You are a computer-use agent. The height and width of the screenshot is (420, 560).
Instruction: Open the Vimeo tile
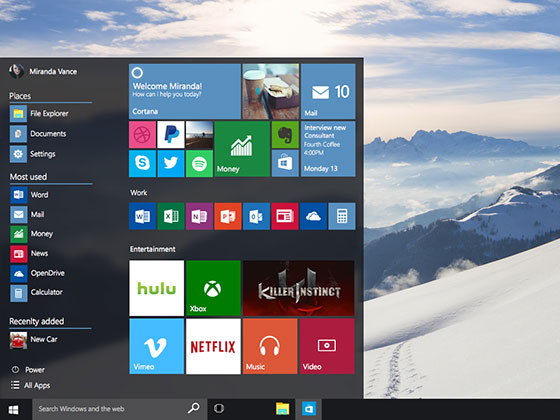click(156, 346)
